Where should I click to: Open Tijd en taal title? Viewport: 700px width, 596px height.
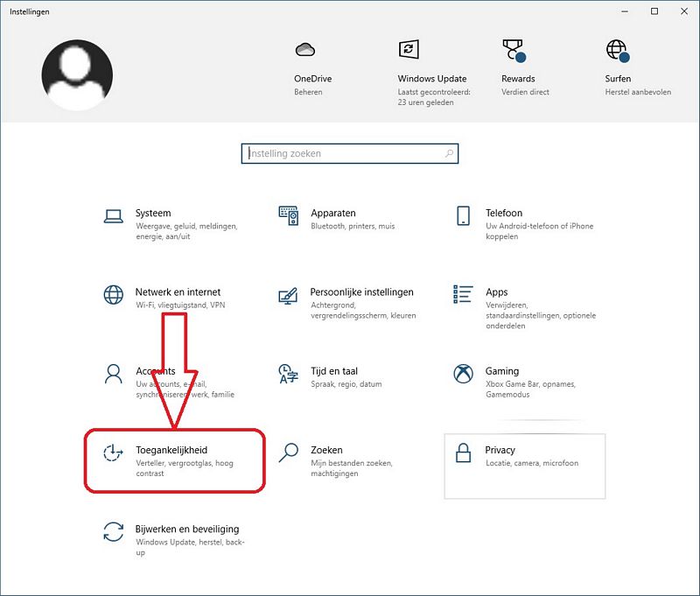coord(334,371)
